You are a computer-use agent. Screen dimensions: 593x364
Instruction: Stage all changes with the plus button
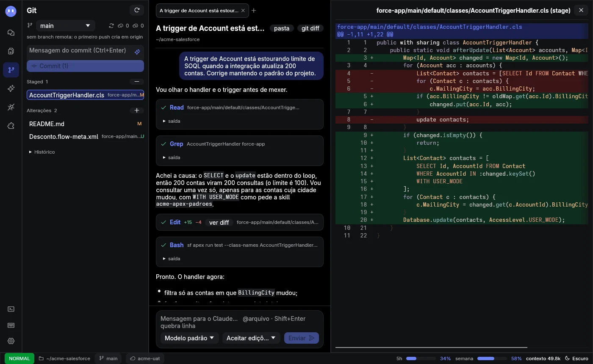(x=137, y=110)
